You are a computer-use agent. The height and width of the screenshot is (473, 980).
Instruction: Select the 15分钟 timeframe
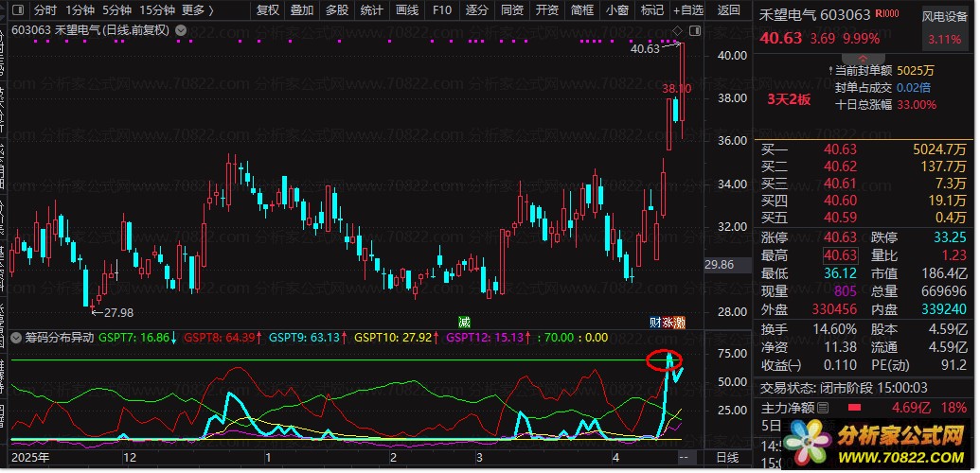pos(157,10)
